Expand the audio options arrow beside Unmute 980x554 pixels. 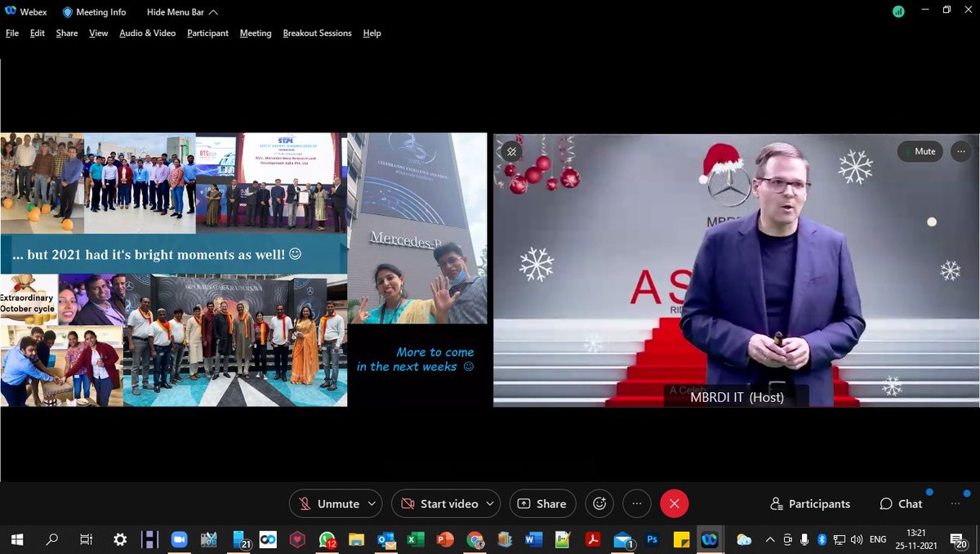click(372, 503)
